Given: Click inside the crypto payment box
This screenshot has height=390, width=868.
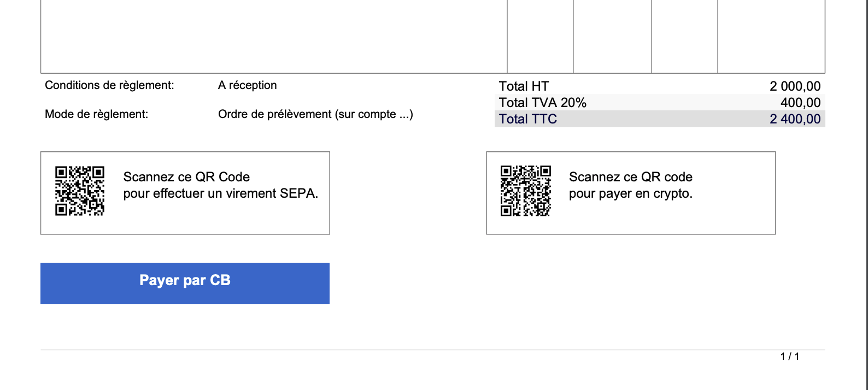Looking at the screenshot, I should pos(631,193).
